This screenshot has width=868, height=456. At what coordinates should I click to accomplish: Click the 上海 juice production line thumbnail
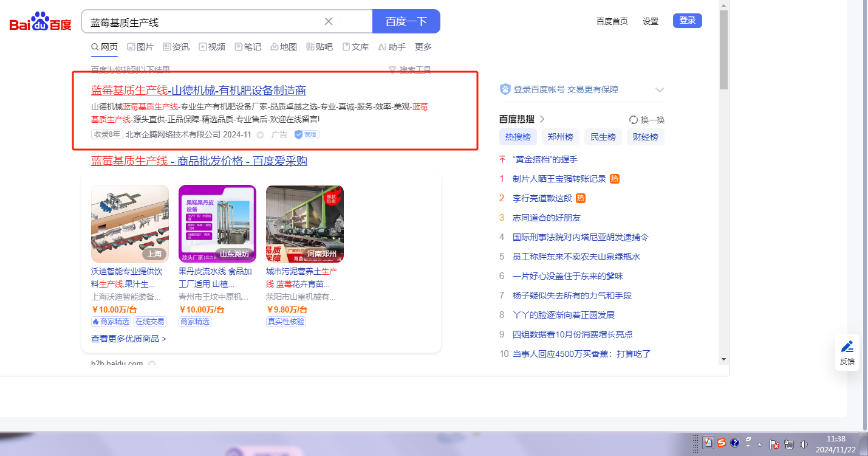click(130, 223)
